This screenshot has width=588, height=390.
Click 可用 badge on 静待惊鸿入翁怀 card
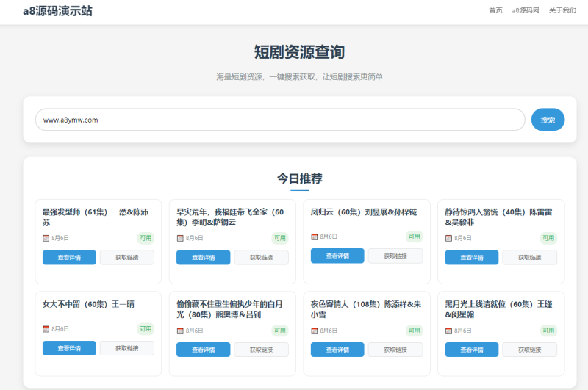pyautogui.click(x=548, y=238)
